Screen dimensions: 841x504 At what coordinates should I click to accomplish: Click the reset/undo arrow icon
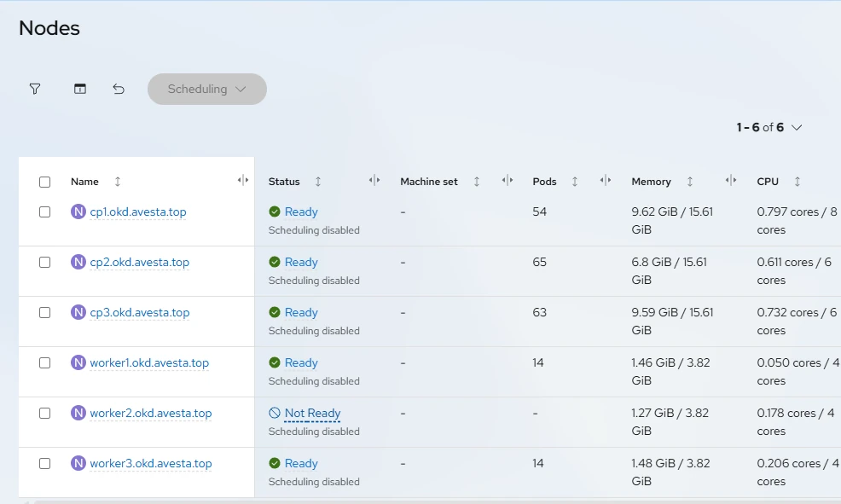119,89
